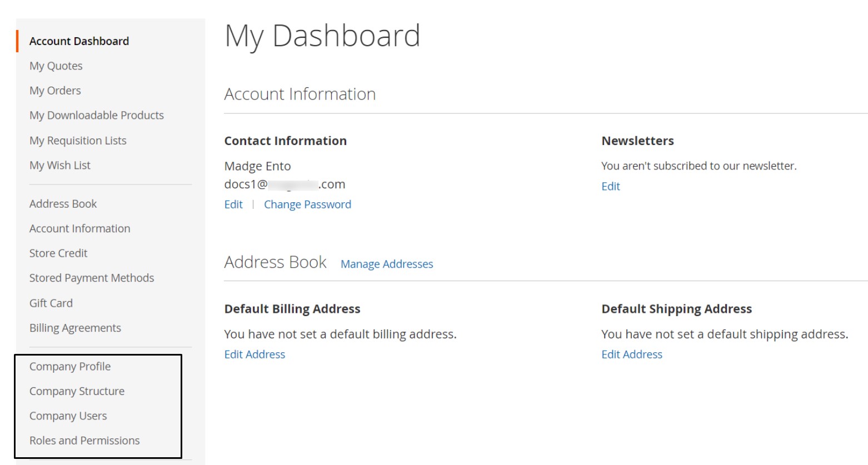Open the Address Book sidebar link
The height and width of the screenshot is (465, 868).
[63, 204]
